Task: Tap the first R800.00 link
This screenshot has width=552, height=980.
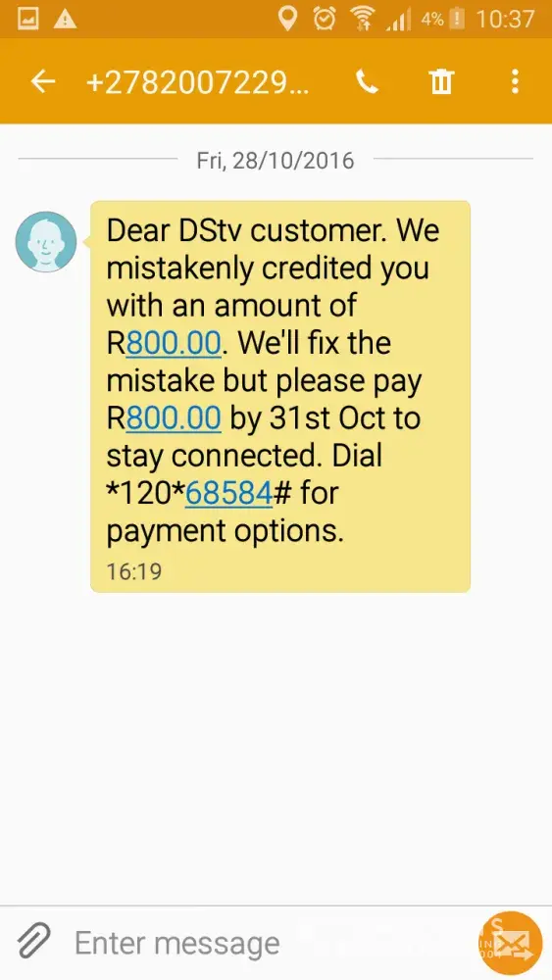Action: click(174, 343)
